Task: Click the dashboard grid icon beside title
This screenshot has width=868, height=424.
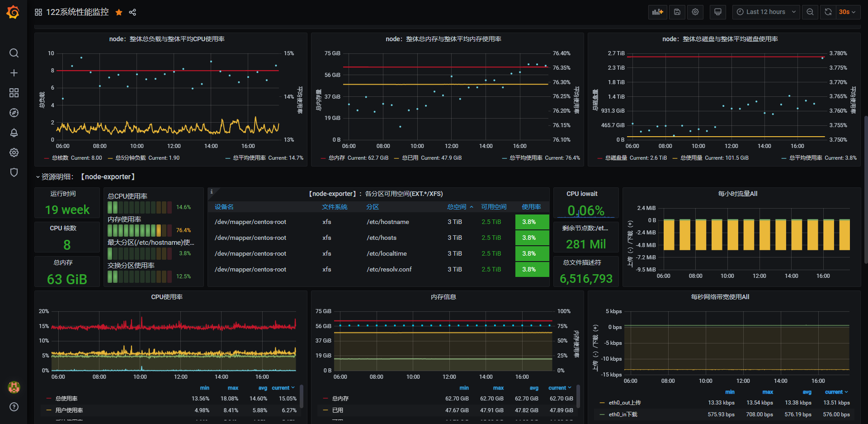Action: click(x=38, y=12)
